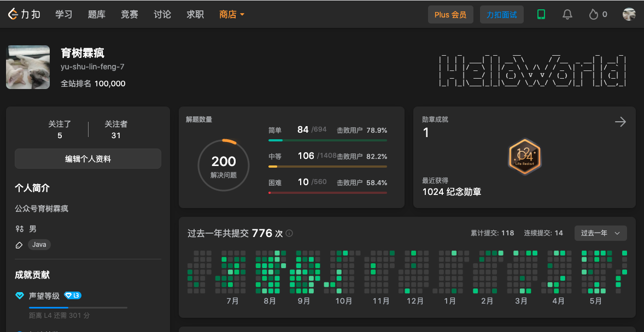Click the 中等 106 count

306,156
